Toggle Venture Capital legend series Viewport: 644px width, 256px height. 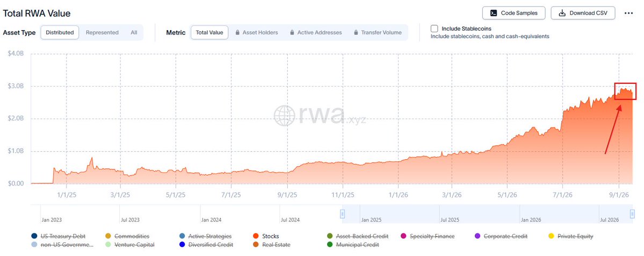[x=130, y=245]
